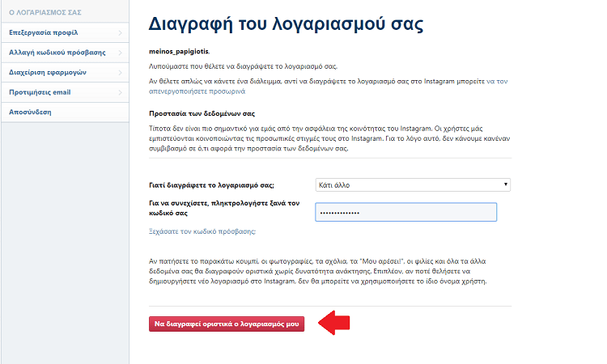Go to Διαχείριση εφαρμογών

65,72
